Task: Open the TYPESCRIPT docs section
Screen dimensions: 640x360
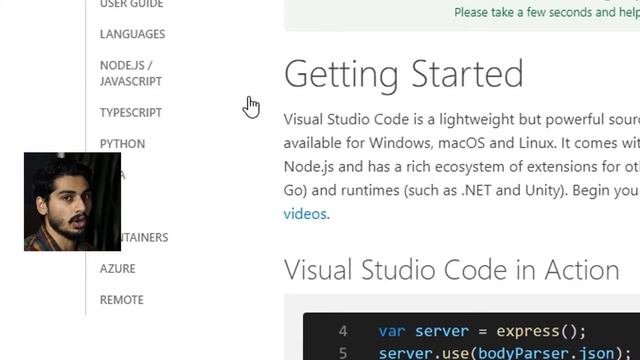Action: 131,113
